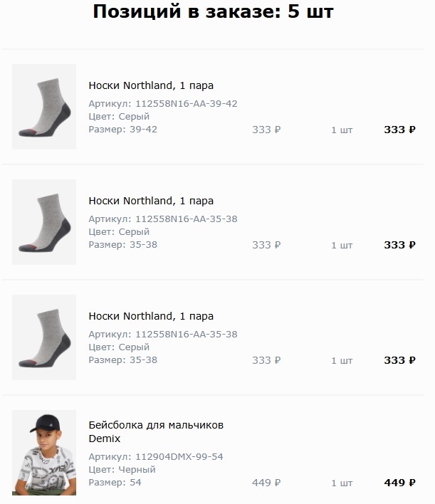Open first Носки Northland product link
The width and height of the screenshot is (435, 504).
151,85
